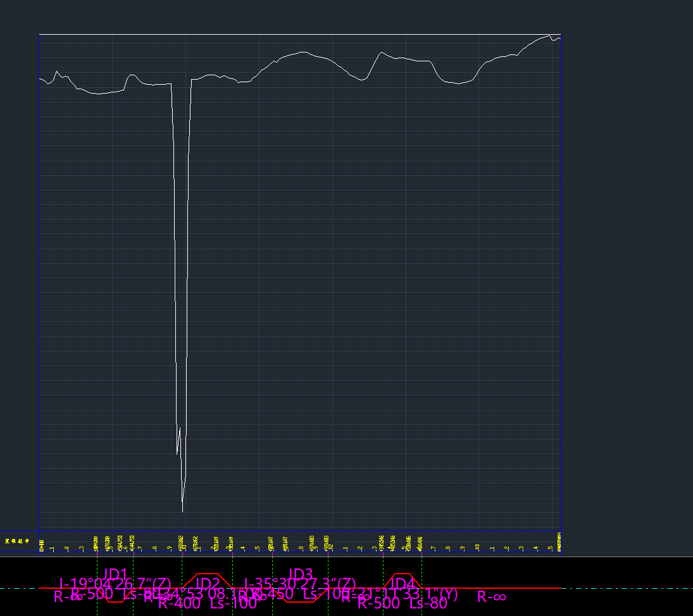Click the highest peak of the ground line
Screen dimensions: 693x616
(x=549, y=35)
